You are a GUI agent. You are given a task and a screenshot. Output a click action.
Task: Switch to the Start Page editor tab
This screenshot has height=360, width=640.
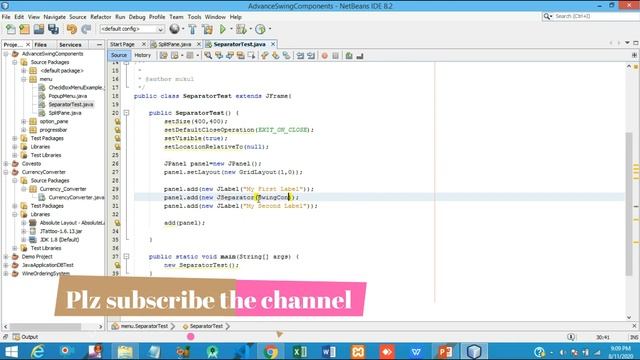(122, 44)
